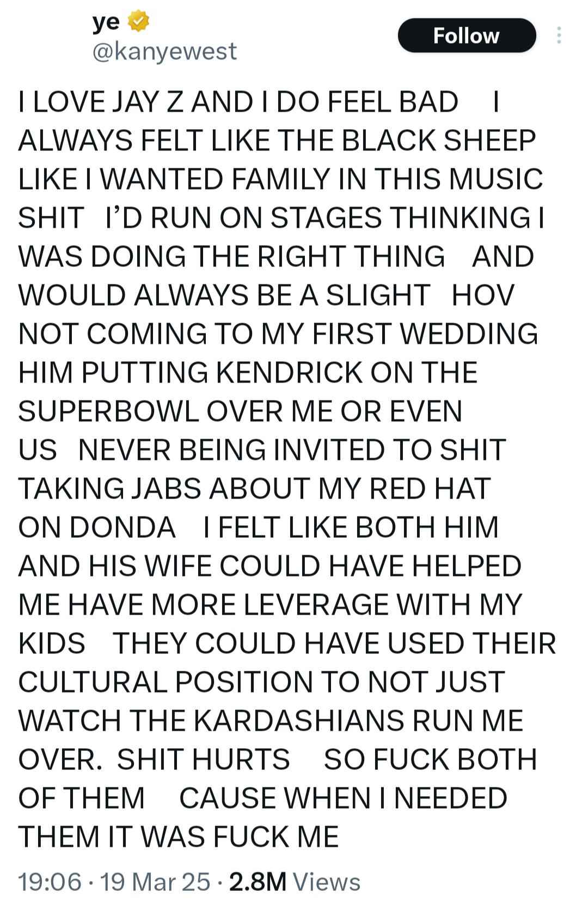Open the 2.8M Views count
This screenshot has width=588, height=904.
tap(295, 882)
